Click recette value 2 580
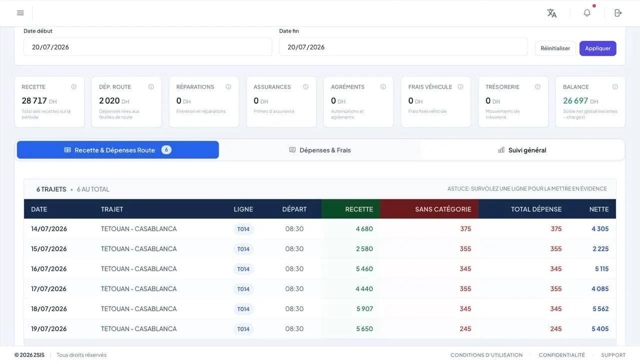The height and width of the screenshot is (364, 640). point(364,249)
